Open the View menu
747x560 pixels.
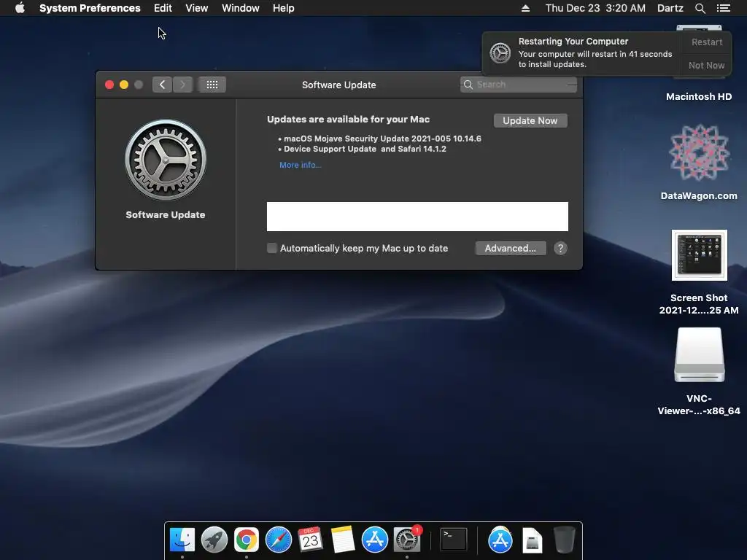coord(197,8)
